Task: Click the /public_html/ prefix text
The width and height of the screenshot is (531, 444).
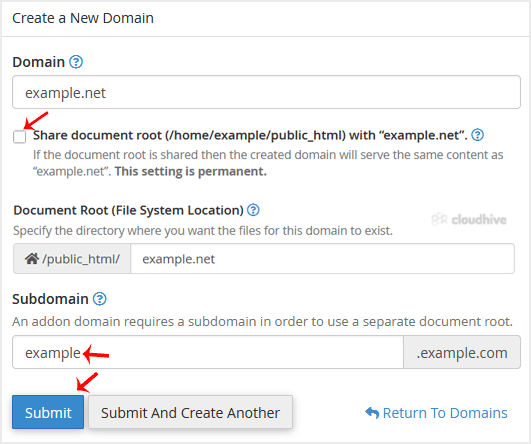Action: tap(81, 259)
